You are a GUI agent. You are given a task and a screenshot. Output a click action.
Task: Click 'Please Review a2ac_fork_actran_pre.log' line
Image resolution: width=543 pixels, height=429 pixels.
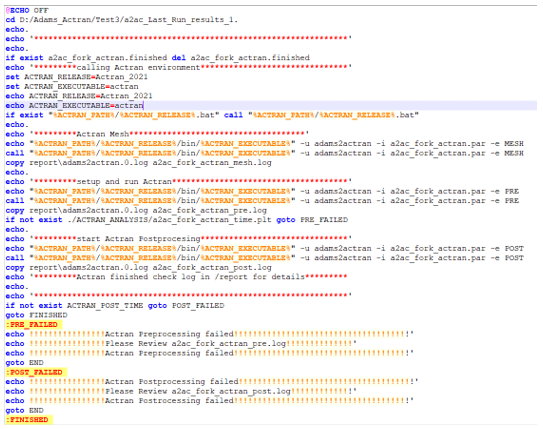point(181,344)
